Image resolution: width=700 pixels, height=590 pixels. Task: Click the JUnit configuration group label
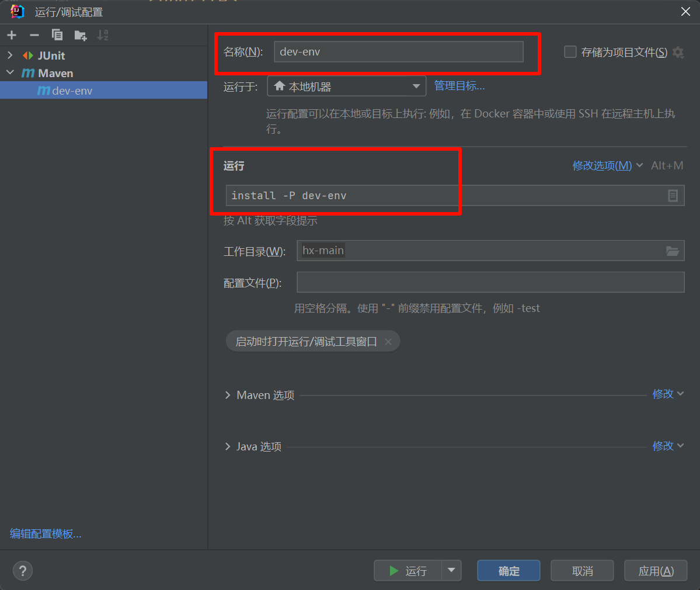point(51,55)
